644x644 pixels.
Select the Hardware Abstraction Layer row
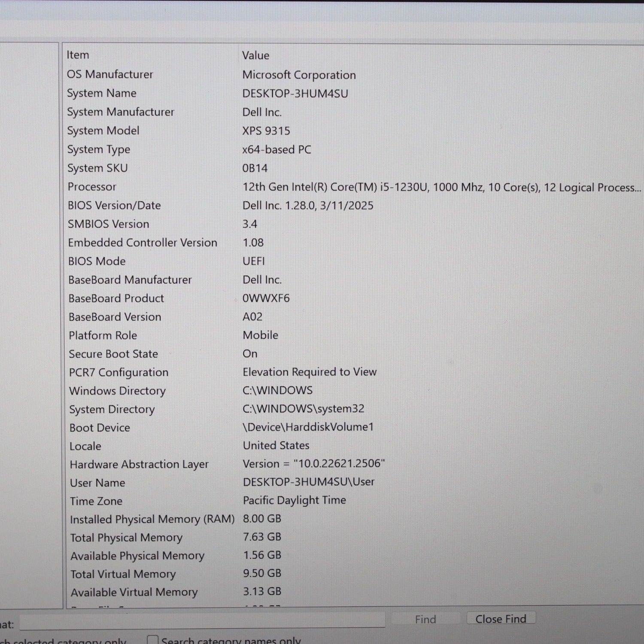(x=354, y=464)
